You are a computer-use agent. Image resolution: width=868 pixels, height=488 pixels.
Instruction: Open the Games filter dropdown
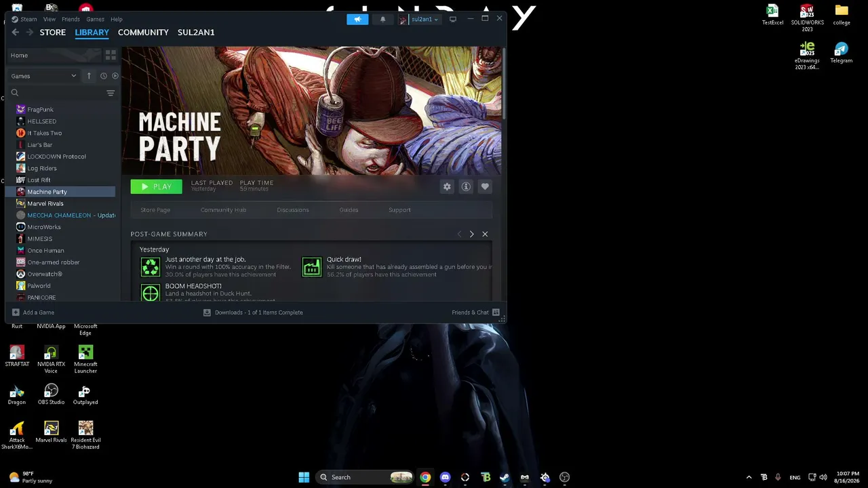pos(44,76)
